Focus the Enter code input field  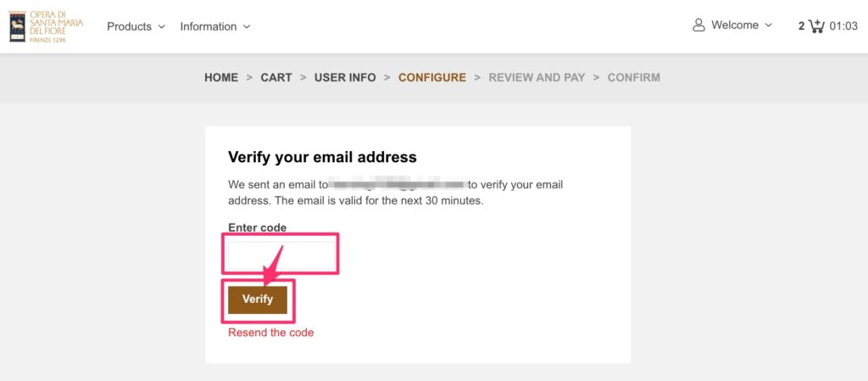click(x=281, y=255)
